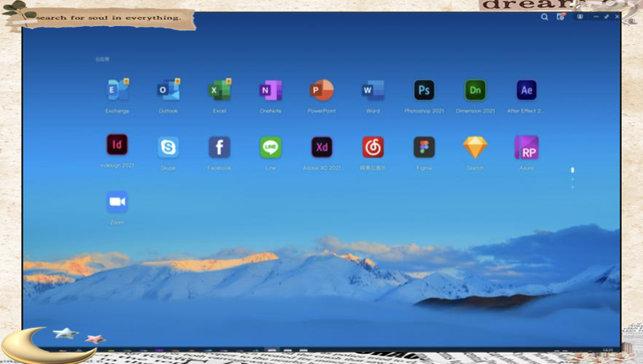Open the notifications icon with red badge
The width and height of the screenshot is (643, 364).
click(x=561, y=16)
